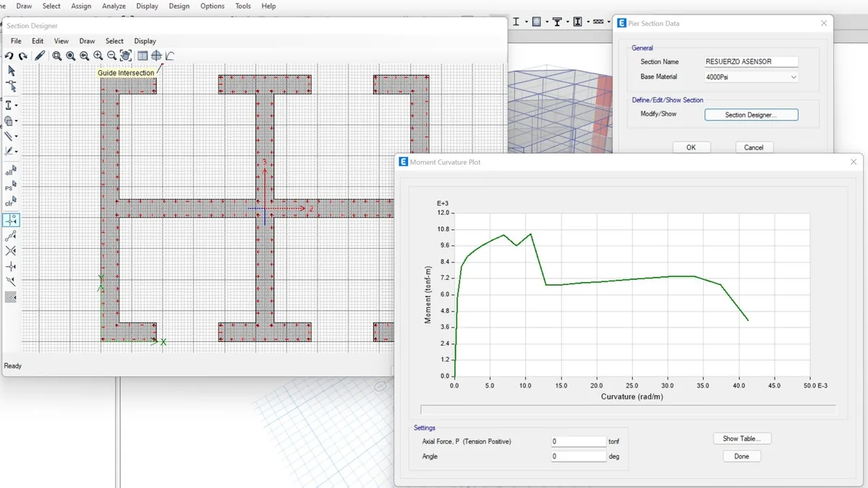Click the 'clr' clear selection tool
The width and height of the screenshot is (868, 488).
click(x=11, y=202)
